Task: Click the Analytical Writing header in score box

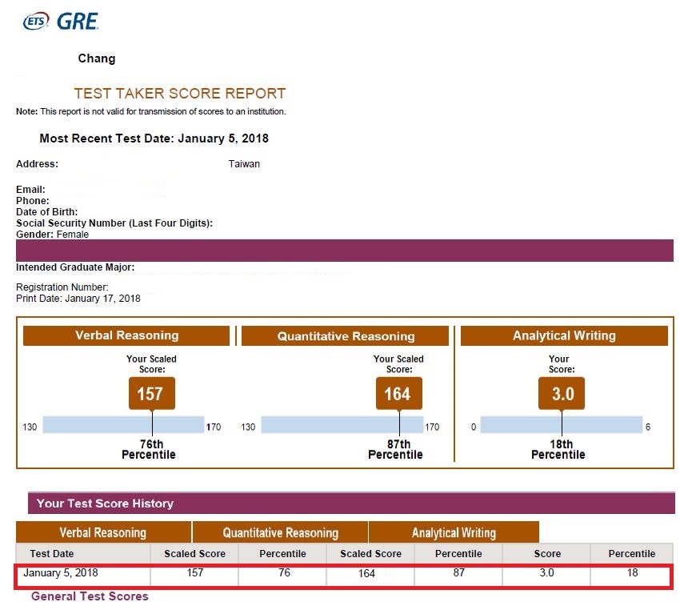Action: pyautogui.click(x=564, y=335)
